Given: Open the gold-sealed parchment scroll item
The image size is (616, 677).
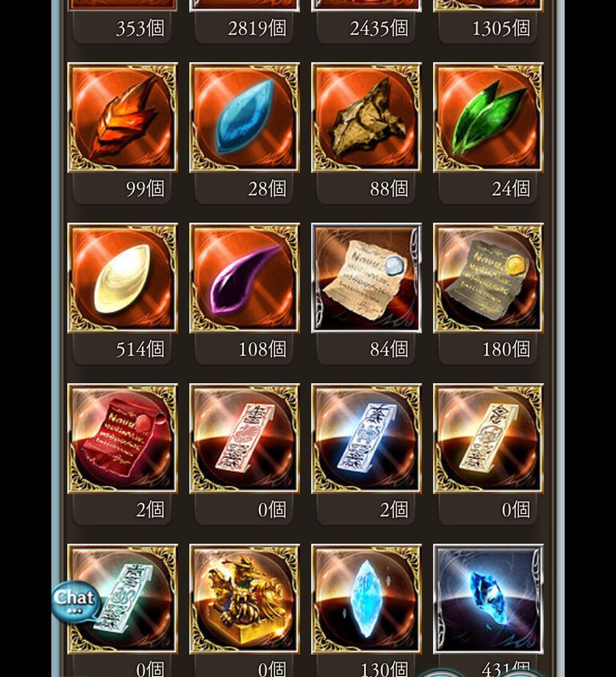Looking at the screenshot, I should 488,278.
